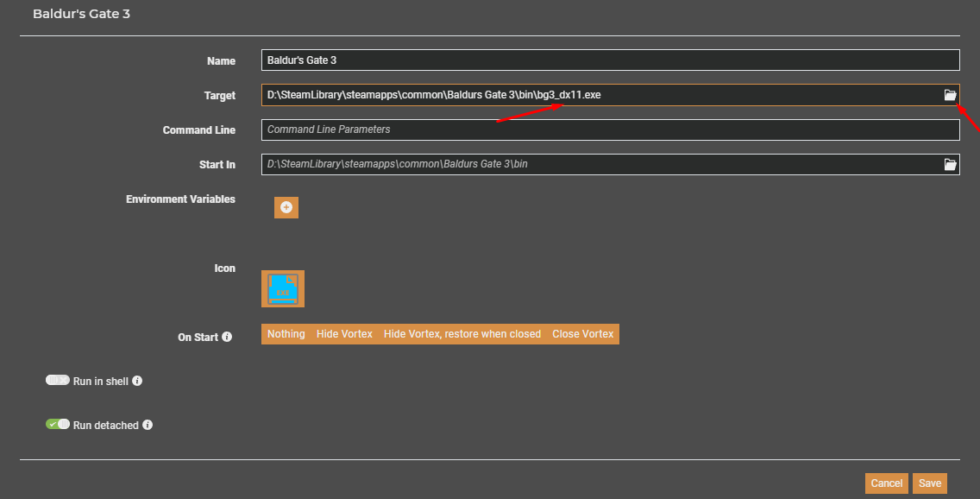Image resolution: width=980 pixels, height=499 pixels.
Task: Browse for the Start In folder
Action: click(x=949, y=164)
